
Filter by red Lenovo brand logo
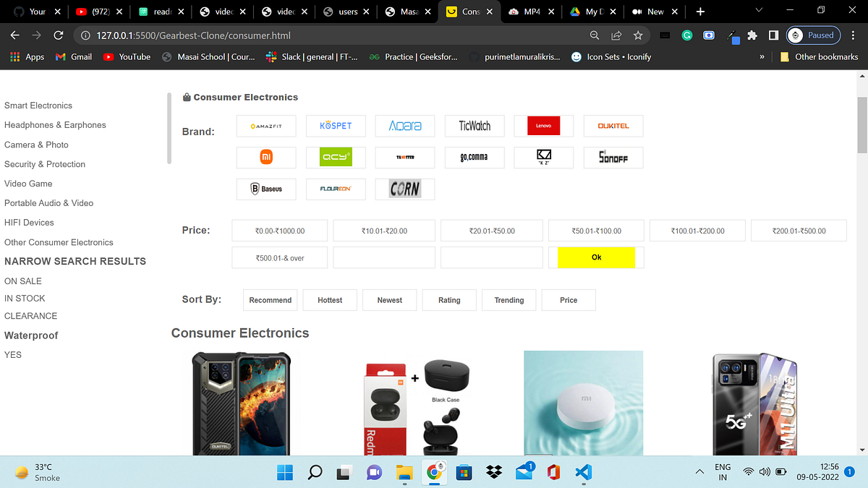(544, 126)
